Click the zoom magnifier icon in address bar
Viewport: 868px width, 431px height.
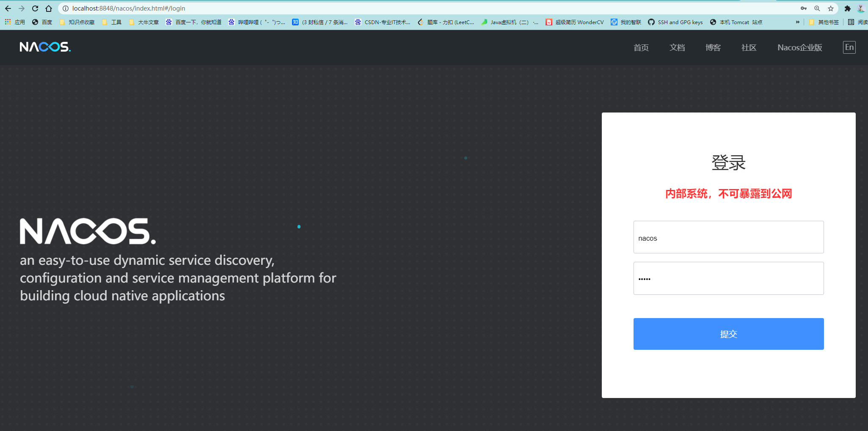coord(817,8)
